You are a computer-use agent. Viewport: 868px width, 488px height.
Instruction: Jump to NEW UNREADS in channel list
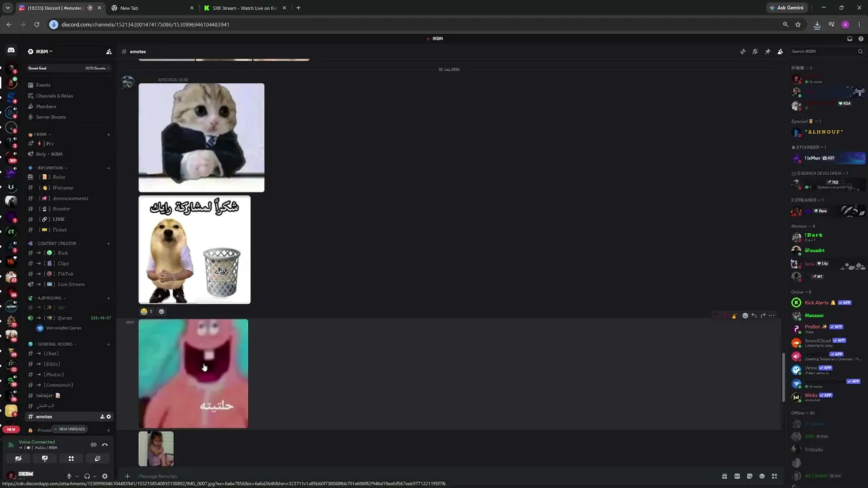pos(69,429)
